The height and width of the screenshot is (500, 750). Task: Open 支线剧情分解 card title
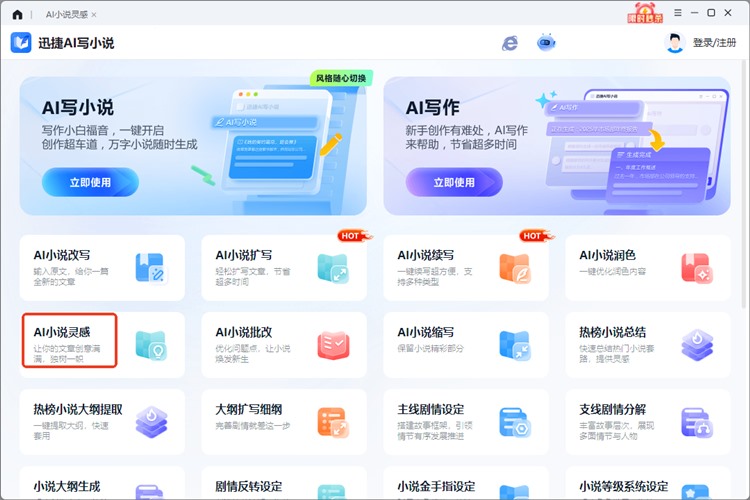click(612, 410)
